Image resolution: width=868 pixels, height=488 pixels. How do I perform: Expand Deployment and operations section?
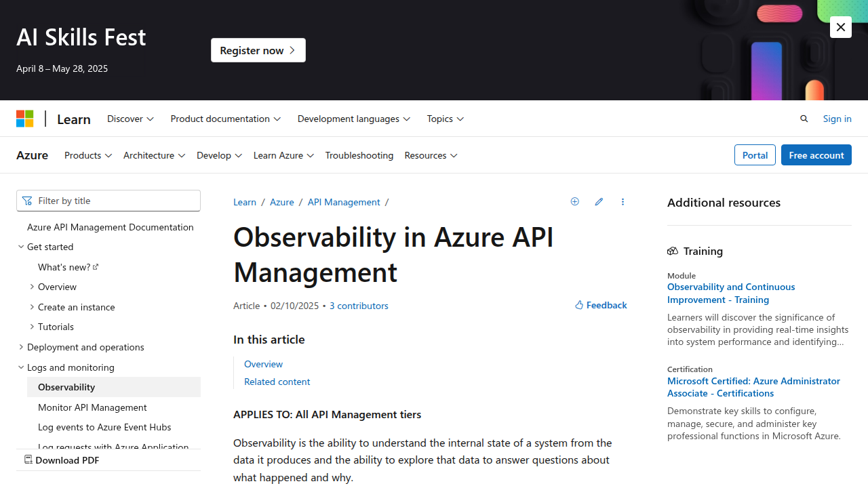click(x=21, y=347)
